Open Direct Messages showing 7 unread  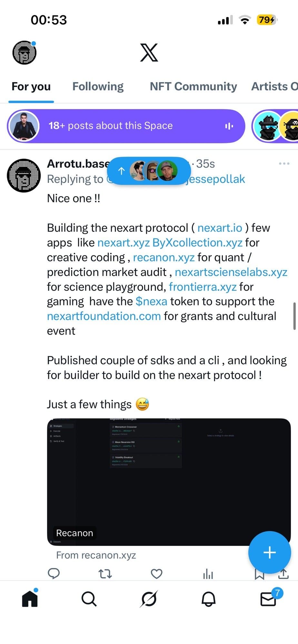268,599
